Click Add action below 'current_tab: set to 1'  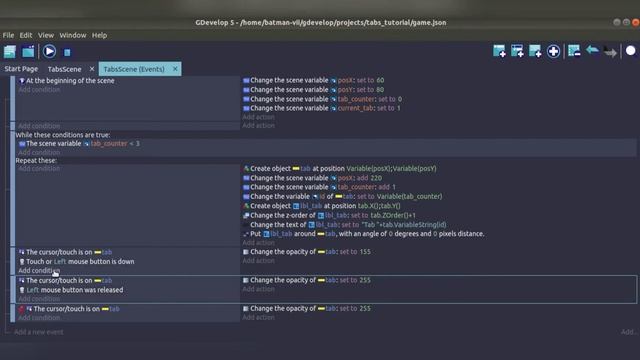point(258,117)
